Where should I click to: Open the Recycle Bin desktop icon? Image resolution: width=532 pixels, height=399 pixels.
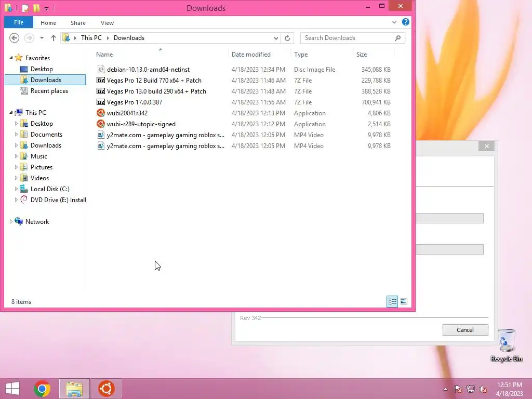tap(506, 345)
